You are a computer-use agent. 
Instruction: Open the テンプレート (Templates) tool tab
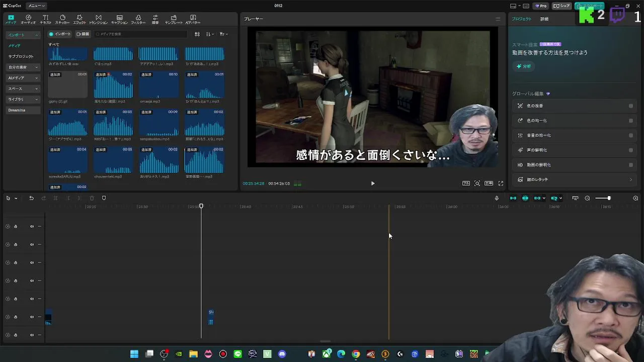174,20
